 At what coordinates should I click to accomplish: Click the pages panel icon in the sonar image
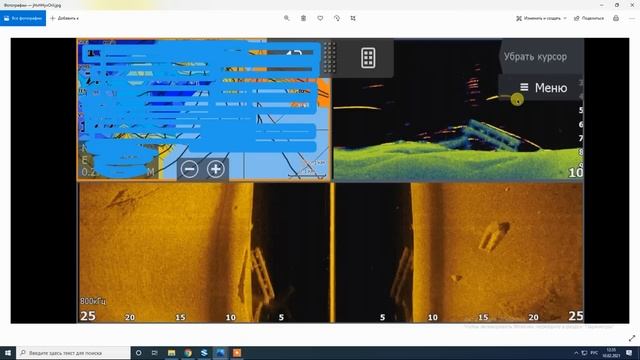coord(368,58)
